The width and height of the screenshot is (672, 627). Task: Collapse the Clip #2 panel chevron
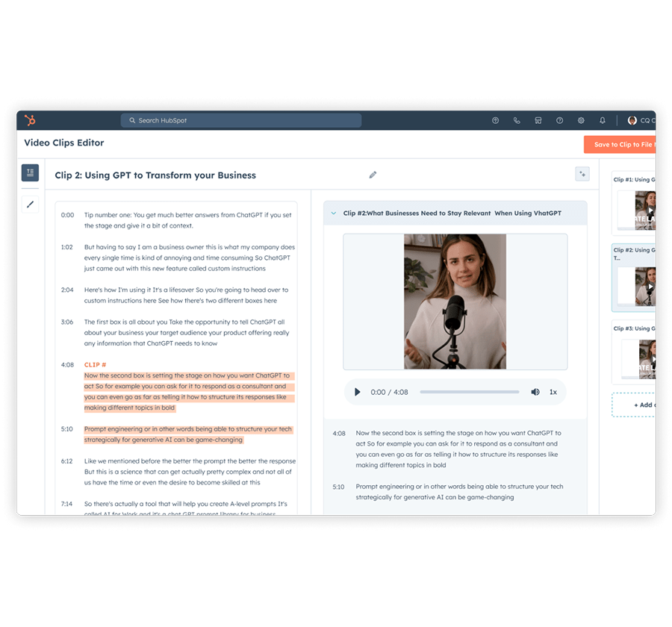[x=334, y=213]
